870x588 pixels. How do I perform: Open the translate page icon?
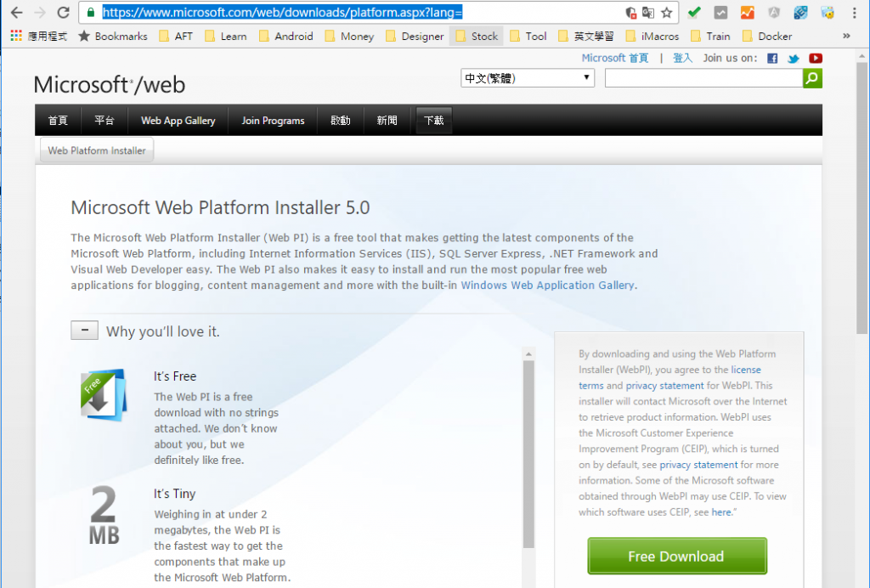[x=648, y=12]
